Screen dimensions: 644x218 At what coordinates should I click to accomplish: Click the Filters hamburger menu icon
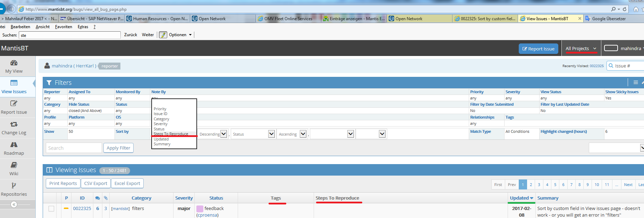[635, 82]
